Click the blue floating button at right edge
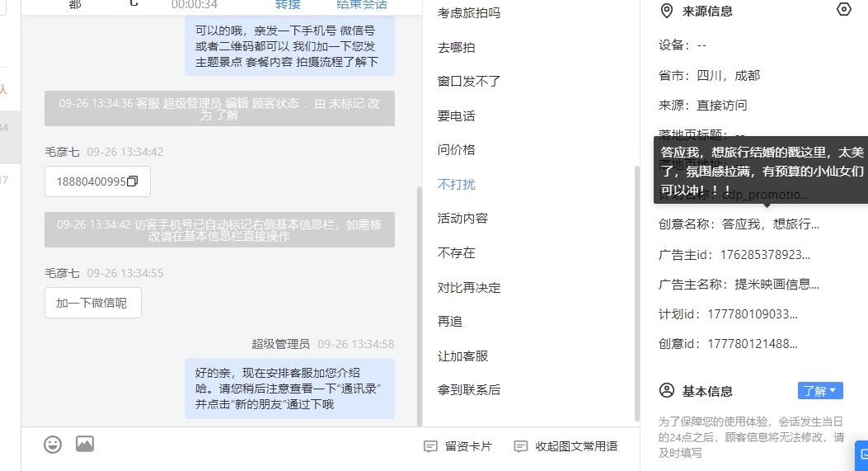 [x=862, y=455]
